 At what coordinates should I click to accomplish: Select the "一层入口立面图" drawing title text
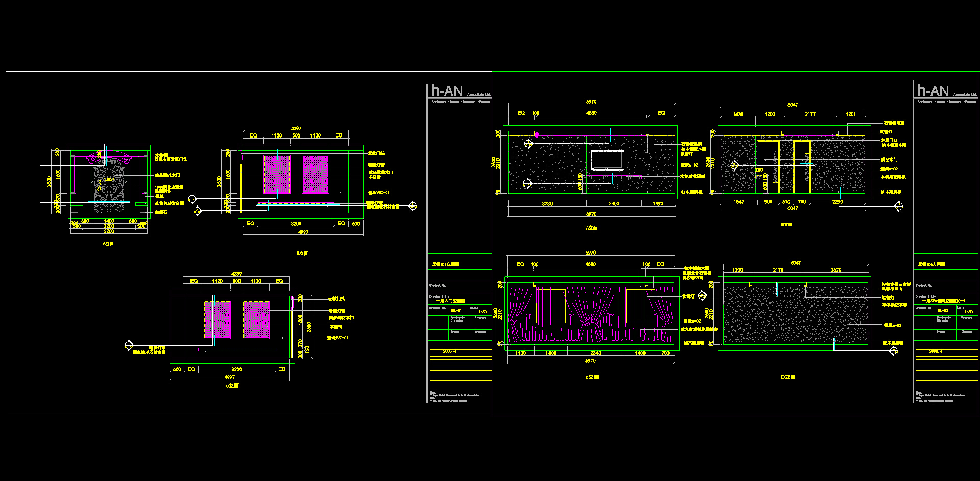click(450, 301)
